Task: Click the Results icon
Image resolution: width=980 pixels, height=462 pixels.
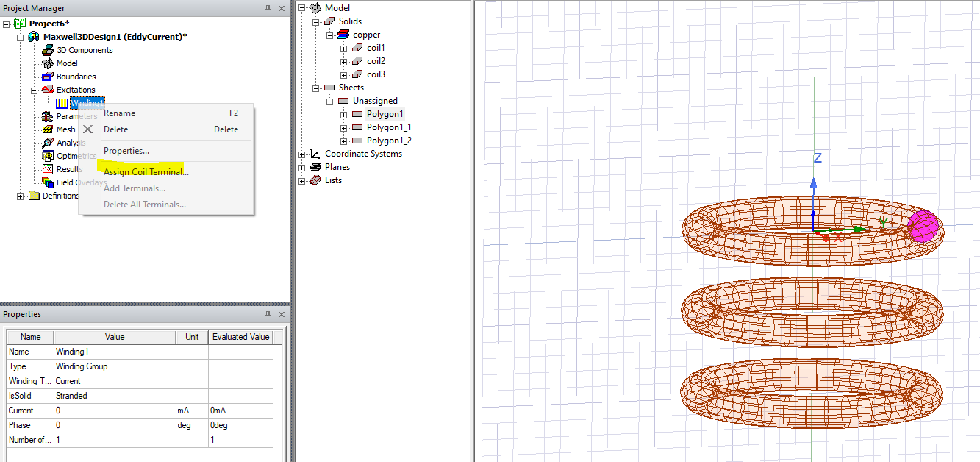Action: point(48,169)
